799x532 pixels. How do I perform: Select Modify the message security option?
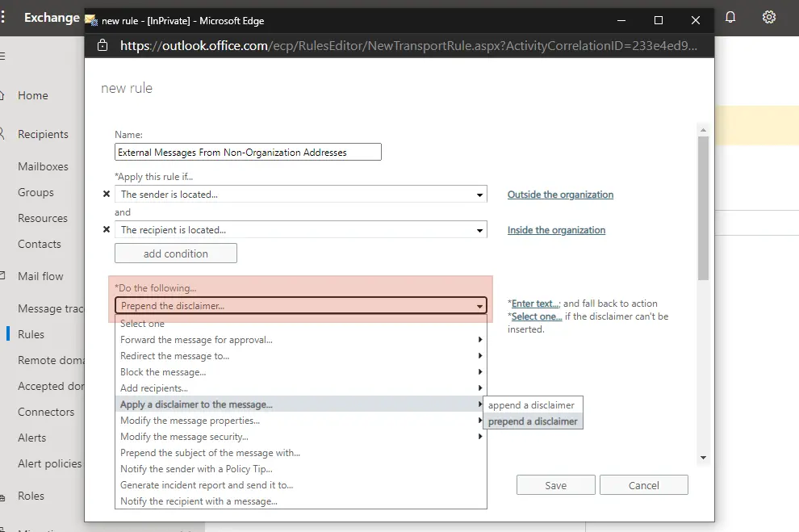[301, 437]
